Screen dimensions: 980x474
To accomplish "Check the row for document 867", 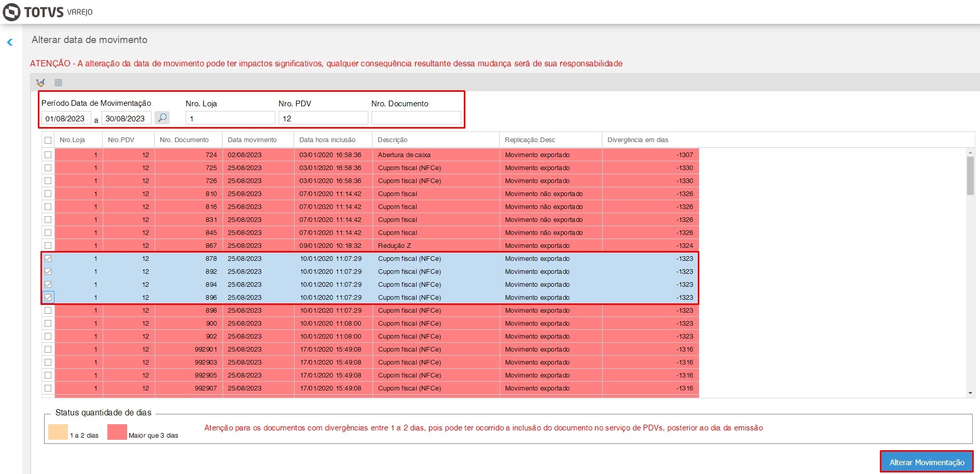I will (x=48, y=245).
